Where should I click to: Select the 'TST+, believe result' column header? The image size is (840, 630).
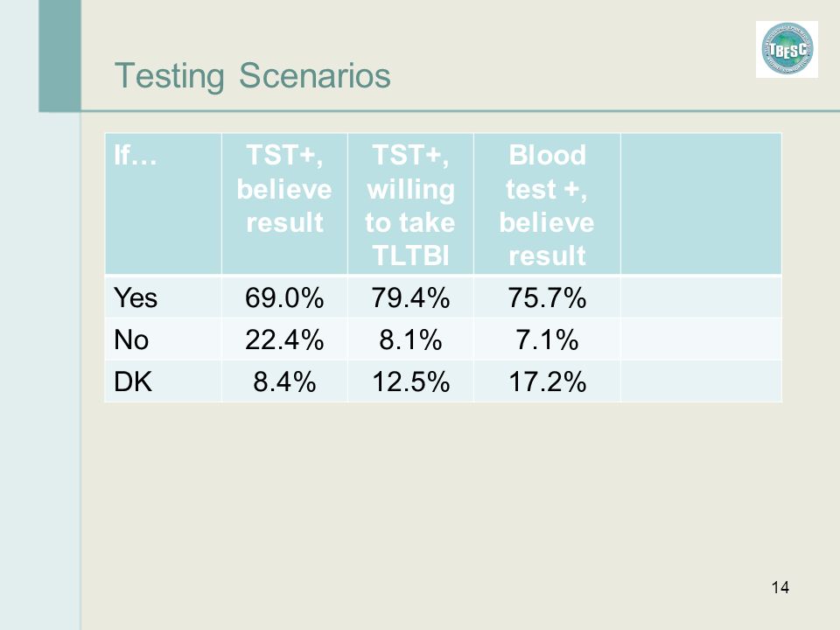(284, 204)
